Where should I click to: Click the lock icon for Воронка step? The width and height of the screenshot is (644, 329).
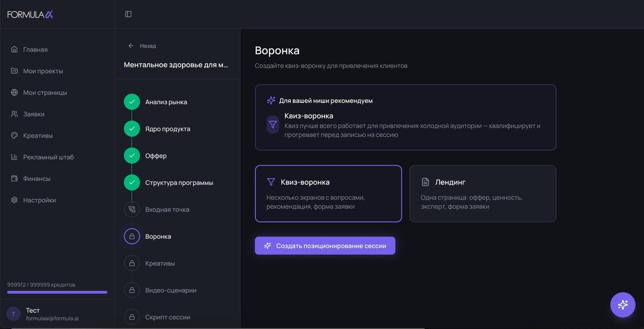(x=132, y=237)
